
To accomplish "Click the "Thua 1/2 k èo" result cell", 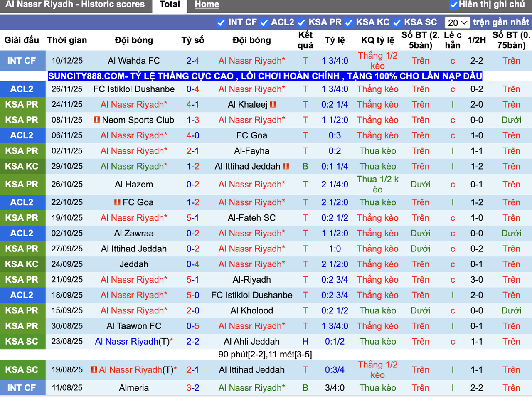I will point(378,184).
